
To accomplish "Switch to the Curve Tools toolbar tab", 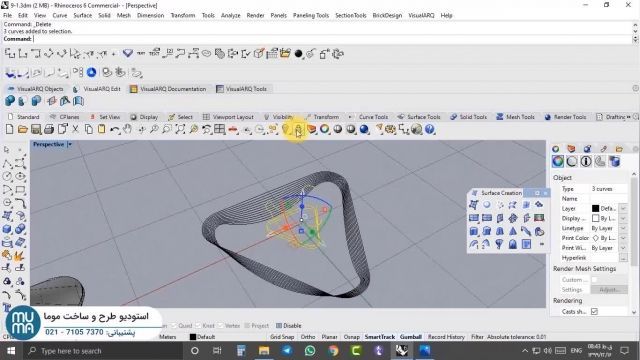I will [373, 117].
